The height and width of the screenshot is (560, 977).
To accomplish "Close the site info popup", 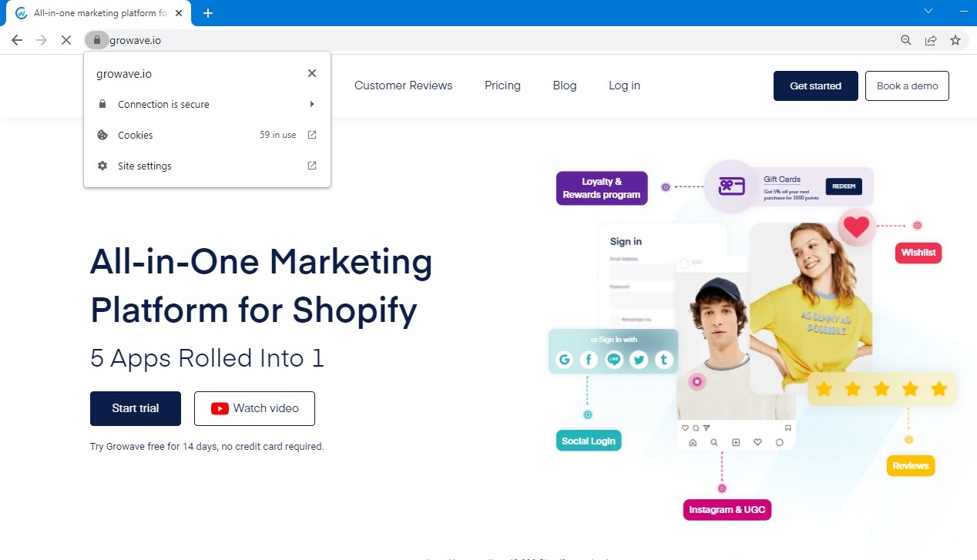I will pos(312,73).
